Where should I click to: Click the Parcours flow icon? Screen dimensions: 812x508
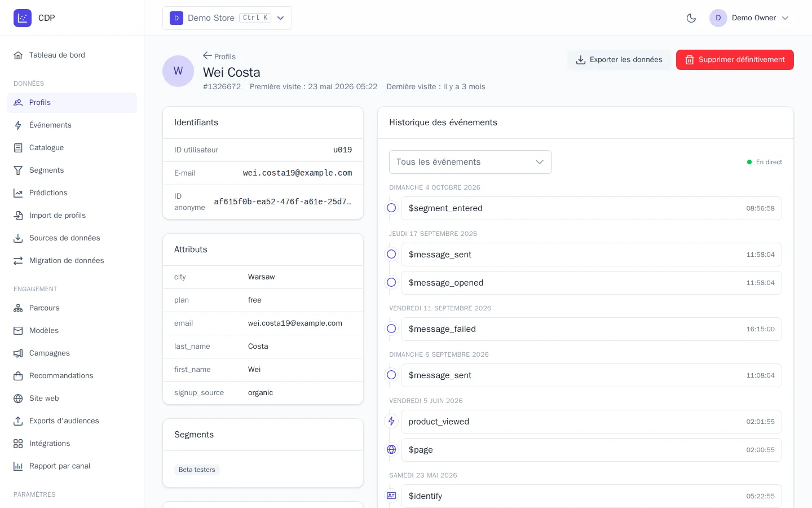coord(18,308)
